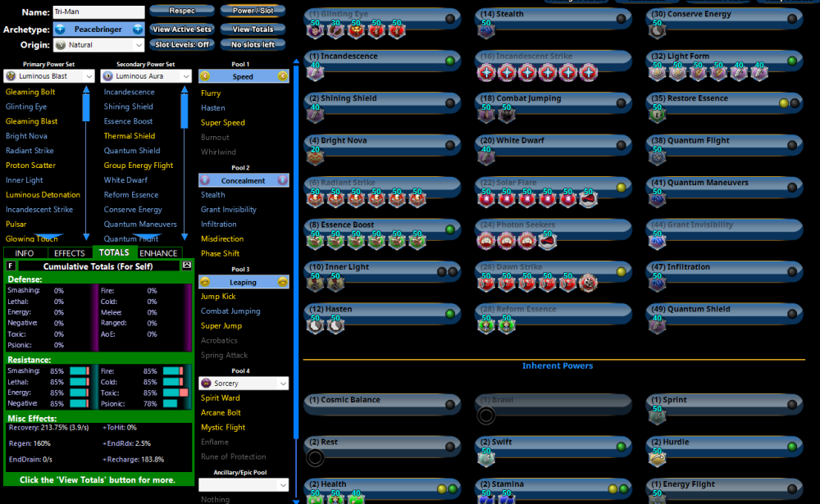Click the enhancement slot under White Dwarf
The width and height of the screenshot is (820, 504).
pyautogui.click(x=486, y=157)
